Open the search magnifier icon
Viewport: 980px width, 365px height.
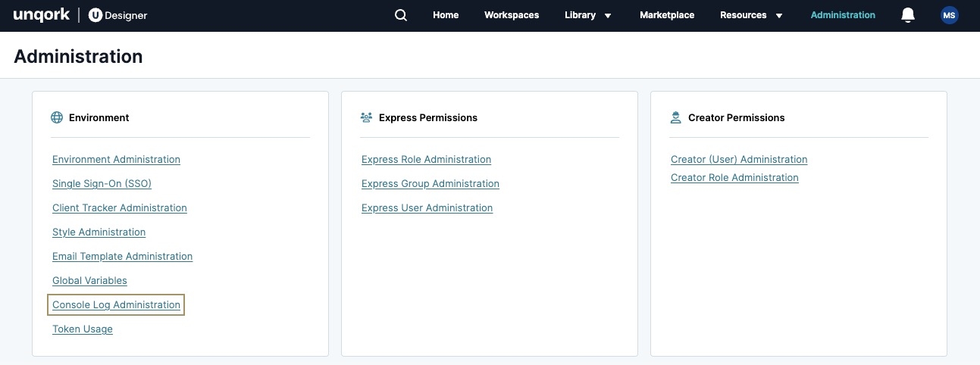click(401, 15)
